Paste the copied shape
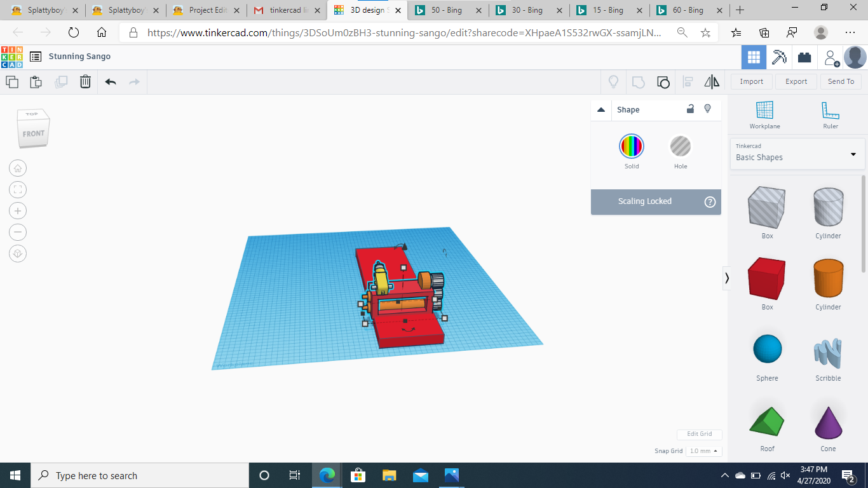868x488 pixels. (36, 81)
